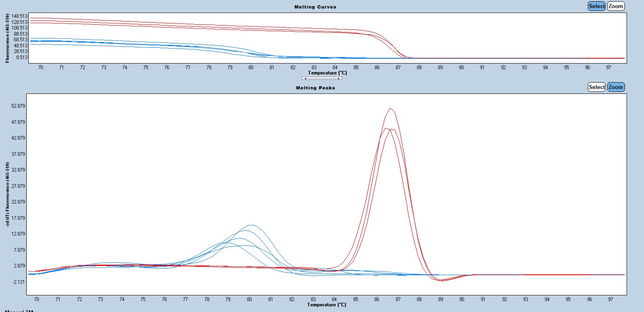Click right up-arrow on the chart splitter

[x=338, y=78]
